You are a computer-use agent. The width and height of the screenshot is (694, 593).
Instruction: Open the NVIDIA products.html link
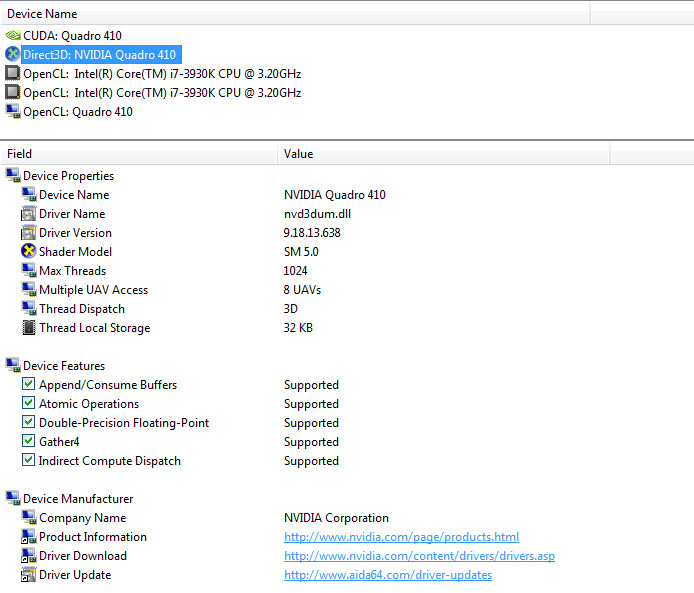point(401,537)
